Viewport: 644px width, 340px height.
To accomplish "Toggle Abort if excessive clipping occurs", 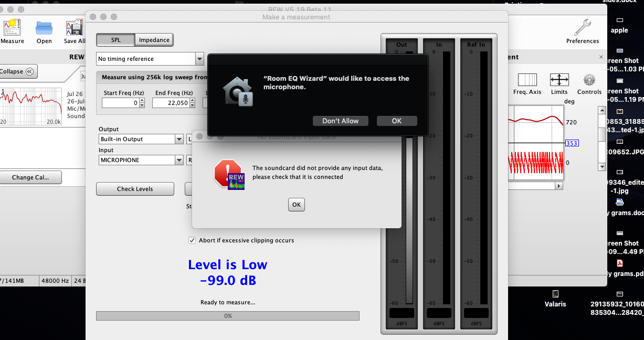I will [x=192, y=240].
